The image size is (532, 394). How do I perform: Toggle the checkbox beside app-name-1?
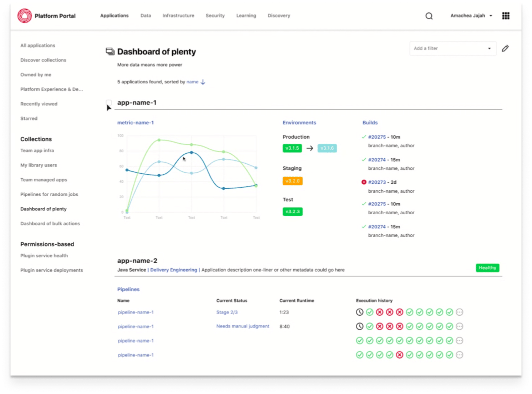coord(108,103)
